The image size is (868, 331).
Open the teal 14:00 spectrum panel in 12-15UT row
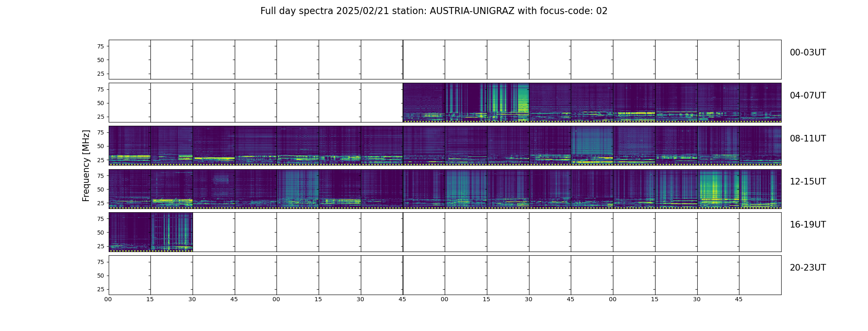[x=466, y=189]
